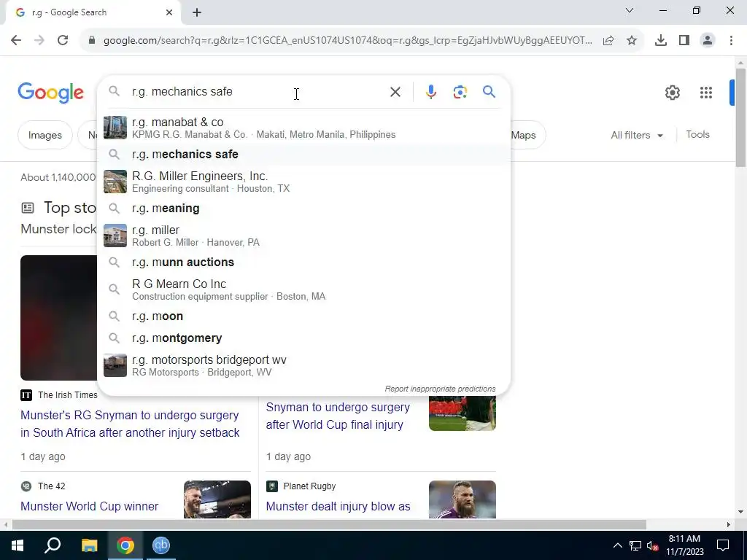The width and height of the screenshot is (747, 560).
Task: Switch to the Images results tab
Action: (x=44, y=135)
